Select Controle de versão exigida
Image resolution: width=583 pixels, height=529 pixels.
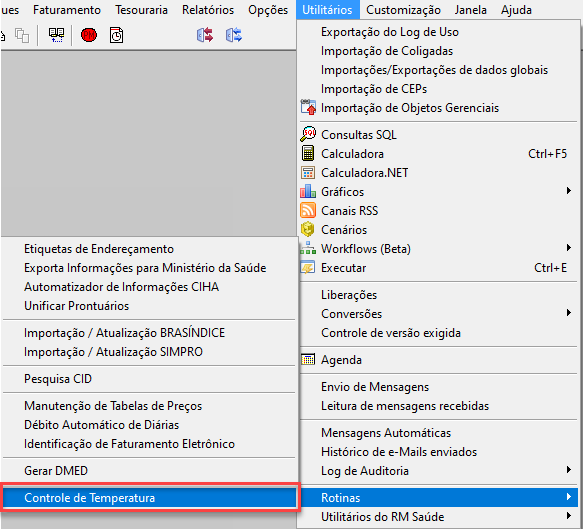[x=438, y=333]
